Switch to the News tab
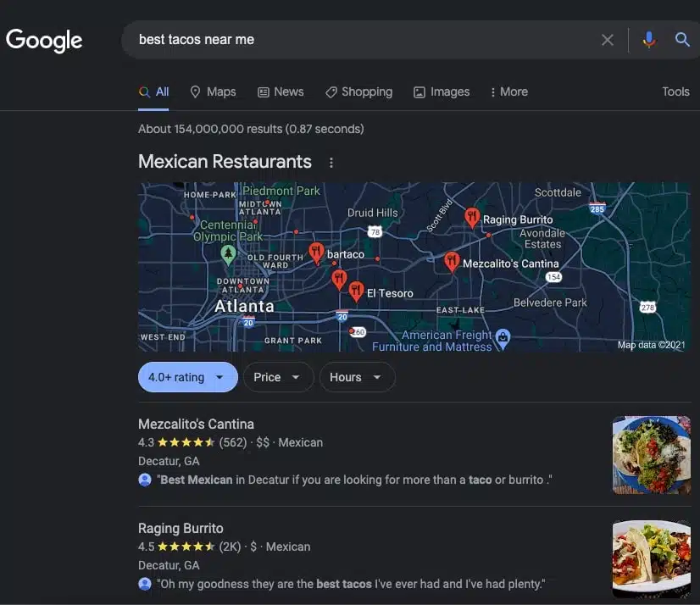The height and width of the screenshot is (605, 700). coord(281,92)
